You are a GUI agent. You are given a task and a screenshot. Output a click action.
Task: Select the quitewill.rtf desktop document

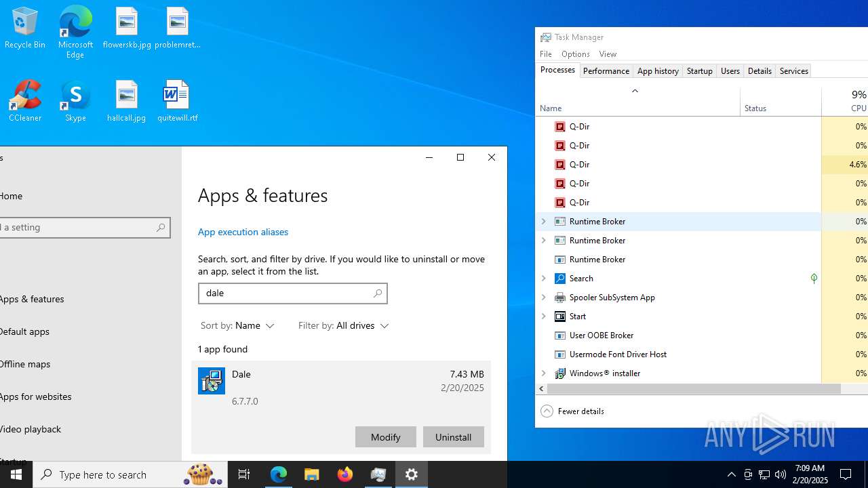click(178, 101)
